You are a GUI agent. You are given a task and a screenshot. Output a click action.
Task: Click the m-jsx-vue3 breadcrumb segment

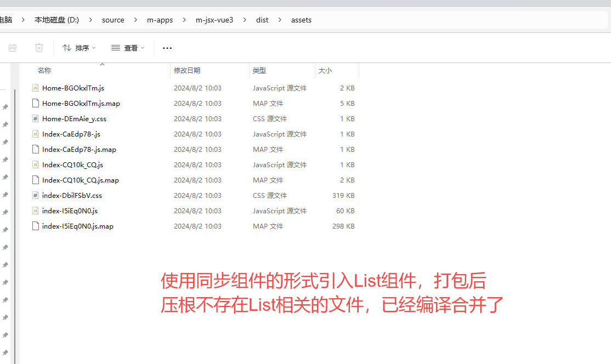(x=214, y=20)
